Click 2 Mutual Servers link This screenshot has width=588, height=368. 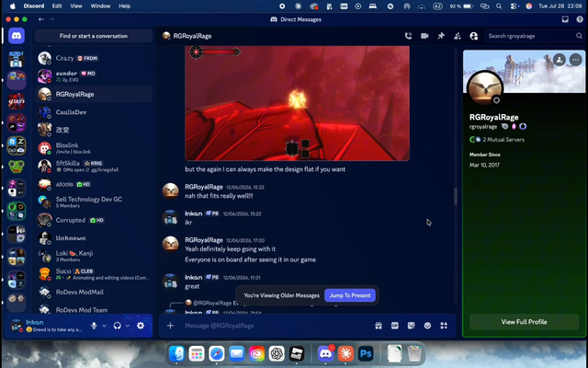503,140
